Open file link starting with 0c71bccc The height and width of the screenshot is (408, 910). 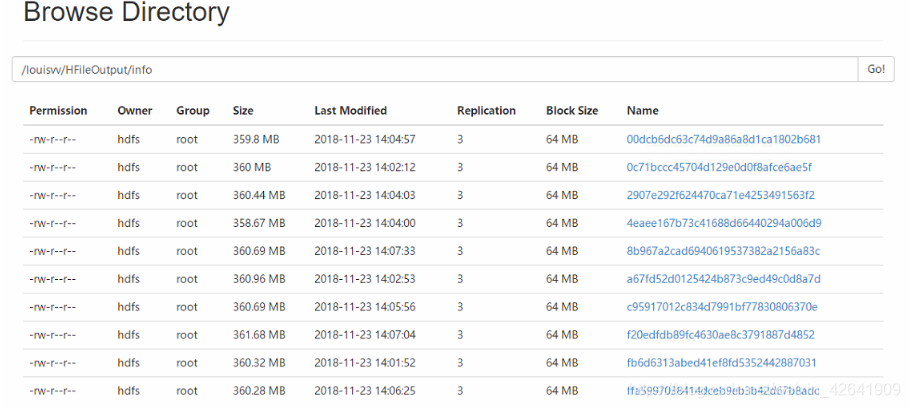pyautogui.click(x=719, y=167)
